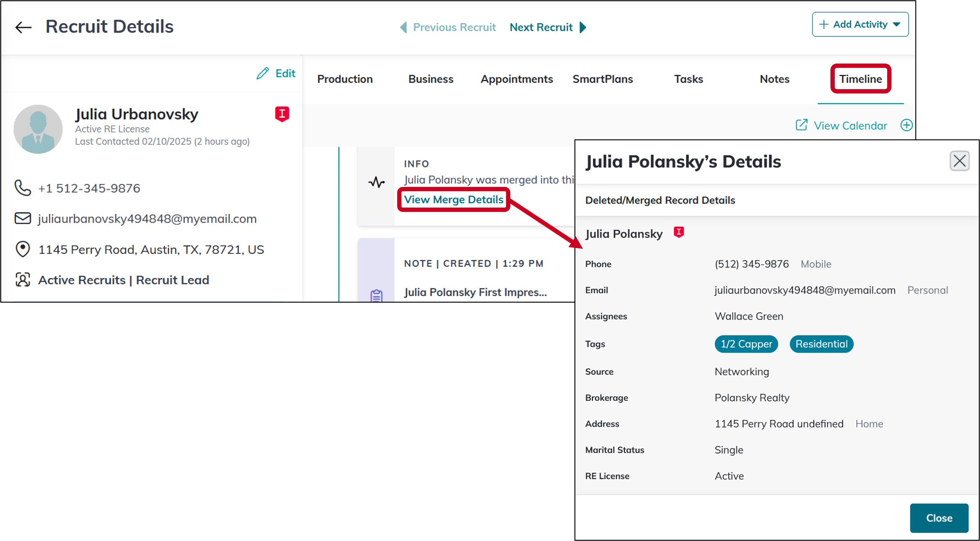The width and height of the screenshot is (980, 541).
Task: Click the red shield badge by Julia Urbanovsky
Action: coord(282,114)
